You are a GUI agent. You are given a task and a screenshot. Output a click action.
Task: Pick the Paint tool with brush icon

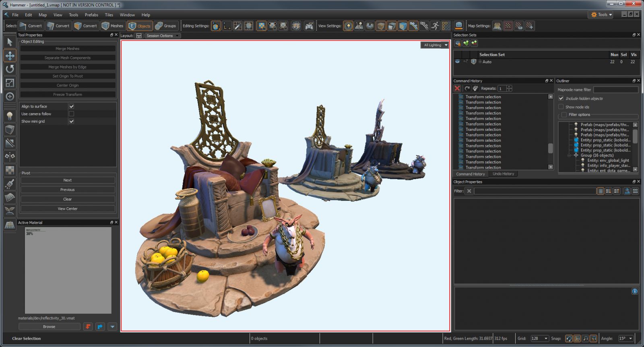pos(10,184)
